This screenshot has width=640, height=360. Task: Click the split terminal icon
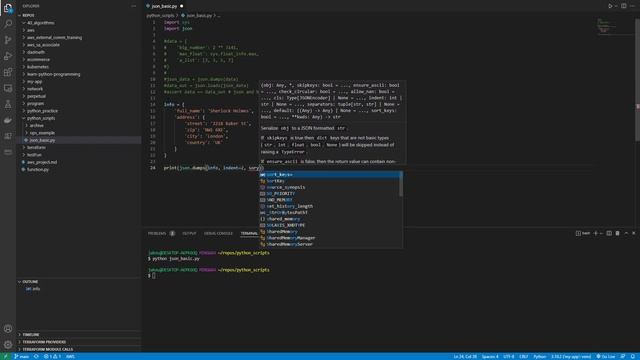tap(609, 233)
